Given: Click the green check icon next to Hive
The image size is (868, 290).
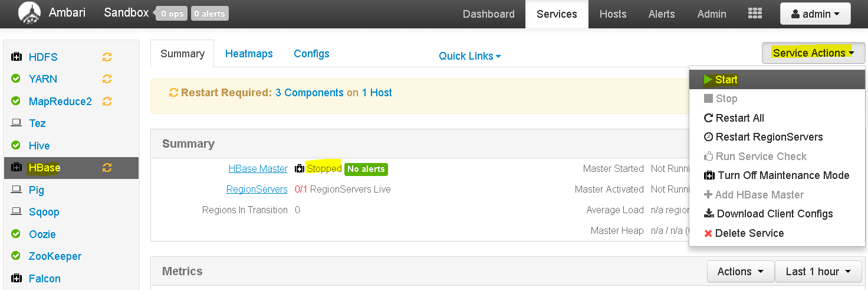Looking at the screenshot, I should [17, 145].
